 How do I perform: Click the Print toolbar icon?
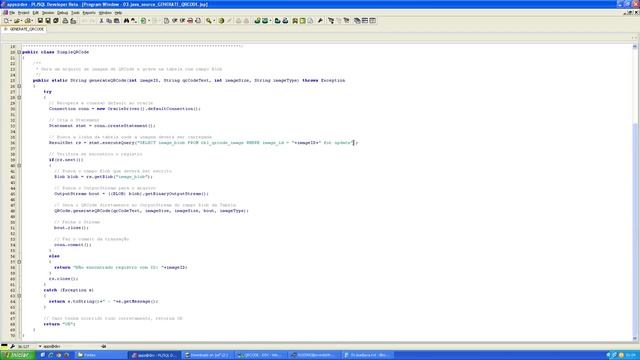[x=65, y=20]
